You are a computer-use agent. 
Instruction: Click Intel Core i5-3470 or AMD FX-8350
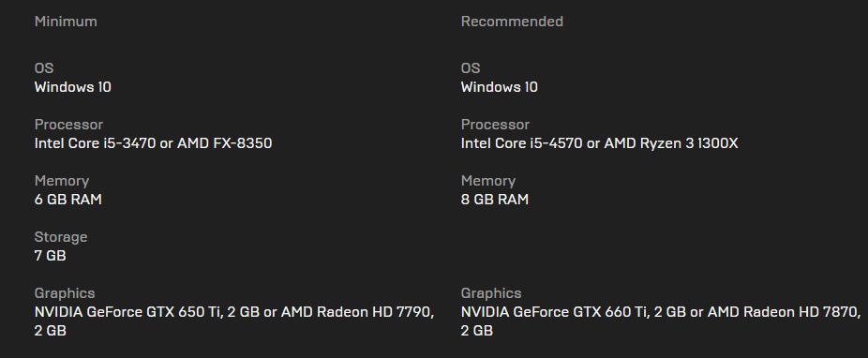tap(154, 143)
